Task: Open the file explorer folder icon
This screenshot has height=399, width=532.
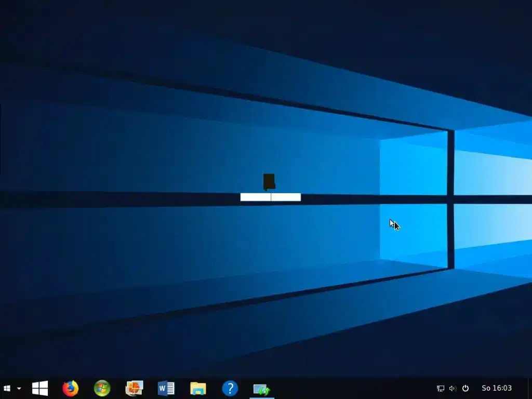Action: tap(198, 388)
